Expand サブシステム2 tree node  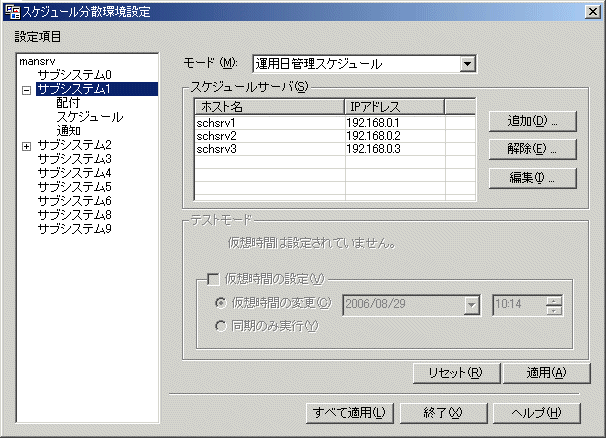point(26,146)
